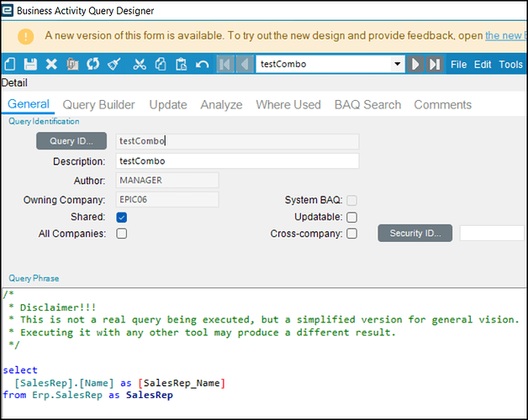Click the Paste clipboard icon
The width and height of the screenshot is (528, 420).
coord(180,65)
